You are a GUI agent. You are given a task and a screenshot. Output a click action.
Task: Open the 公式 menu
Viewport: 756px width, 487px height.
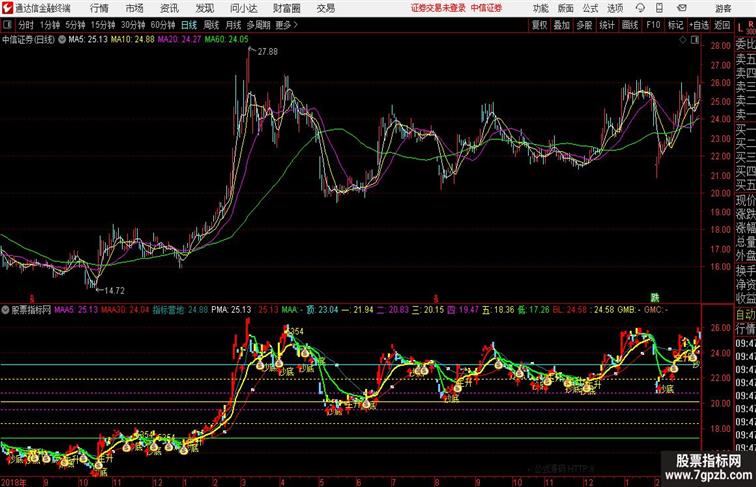tap(590, 8)
